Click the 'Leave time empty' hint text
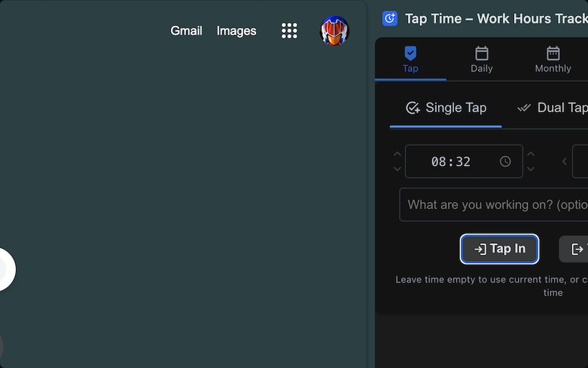The image size is (588, 368). (491, 286)
